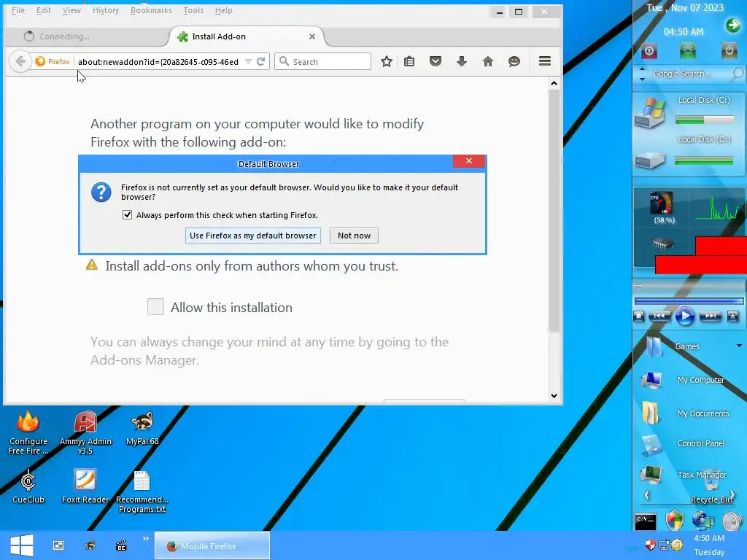Open the Help menu
The width and height of the screenshot is (747, 560).
223,10
